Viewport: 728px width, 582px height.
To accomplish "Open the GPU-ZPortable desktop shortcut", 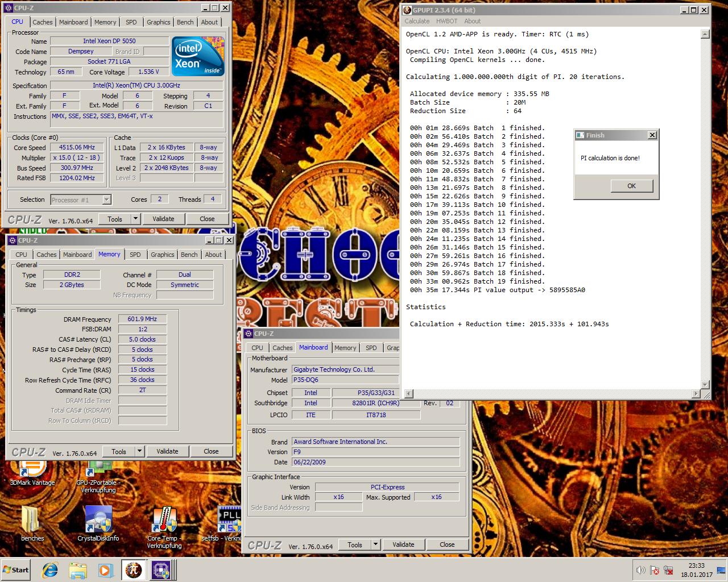I will tap(98, 476).
